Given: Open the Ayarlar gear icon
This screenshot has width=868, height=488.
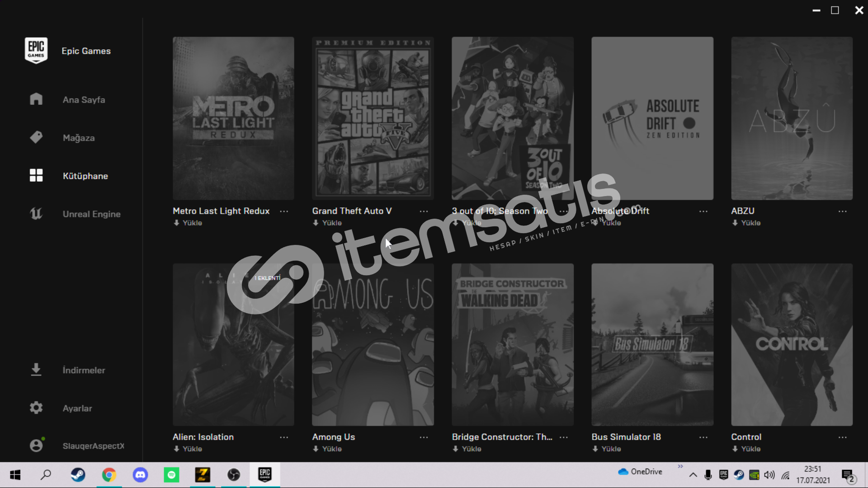Looking at the screenshot, I should 36,408.
